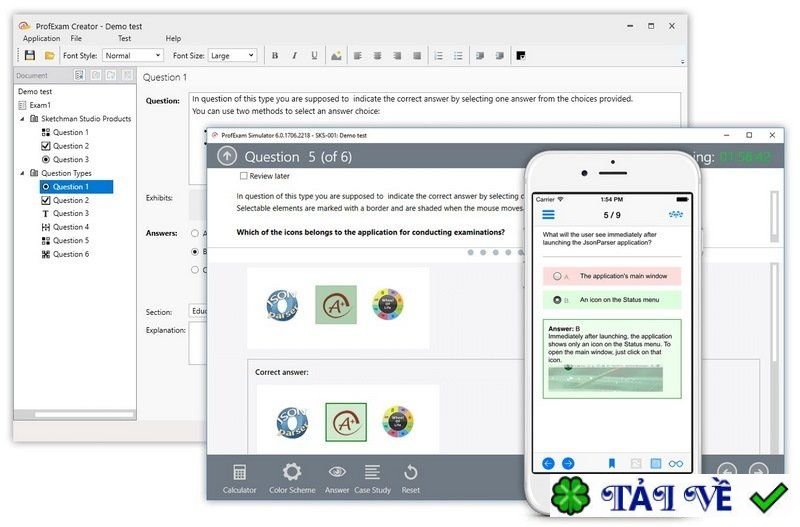Click the "The application's main window" answer

612,276
